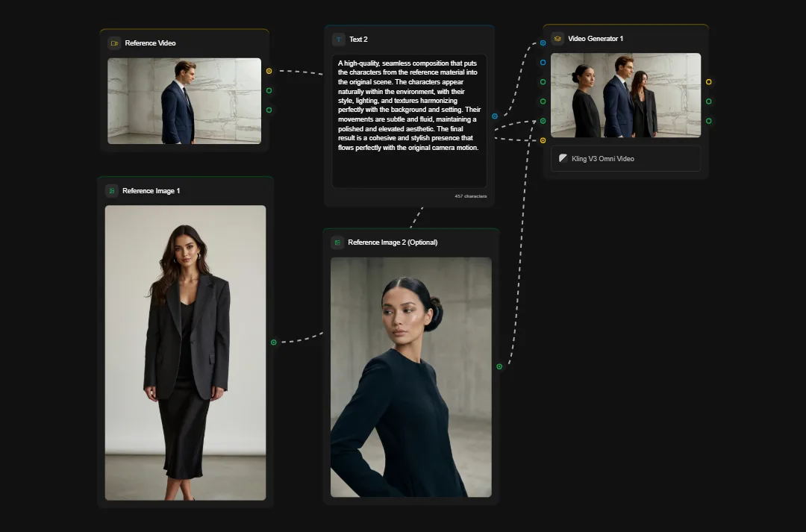806x532 pixels.
Task: Select the Reference Image 2 portrait thumbnail
Action: [x=410, y=377]
